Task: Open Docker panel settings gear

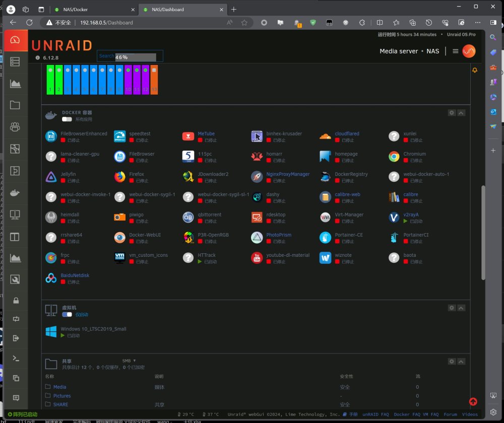Action: 452,113
